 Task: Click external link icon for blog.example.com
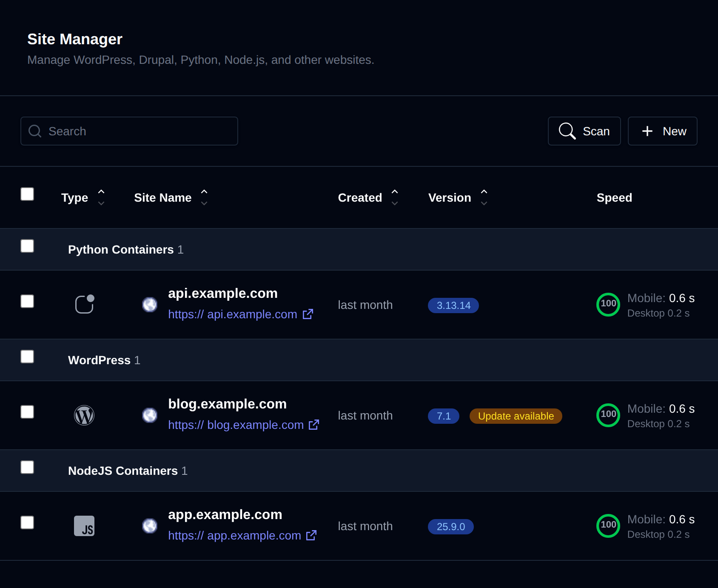click(314, 425)
